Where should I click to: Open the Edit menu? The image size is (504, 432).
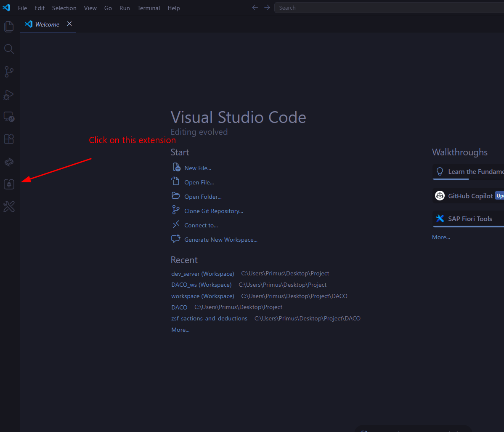[x=40, y=8]
